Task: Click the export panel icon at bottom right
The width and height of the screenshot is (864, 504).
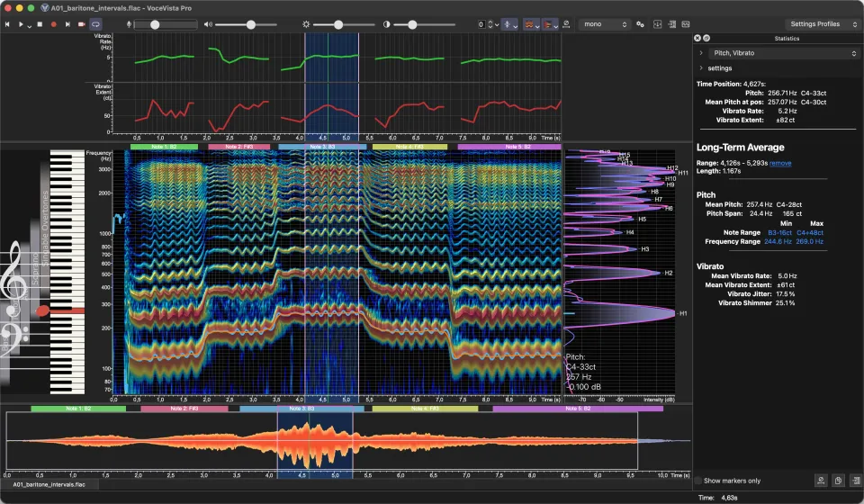Action: (x=856, y=481)
